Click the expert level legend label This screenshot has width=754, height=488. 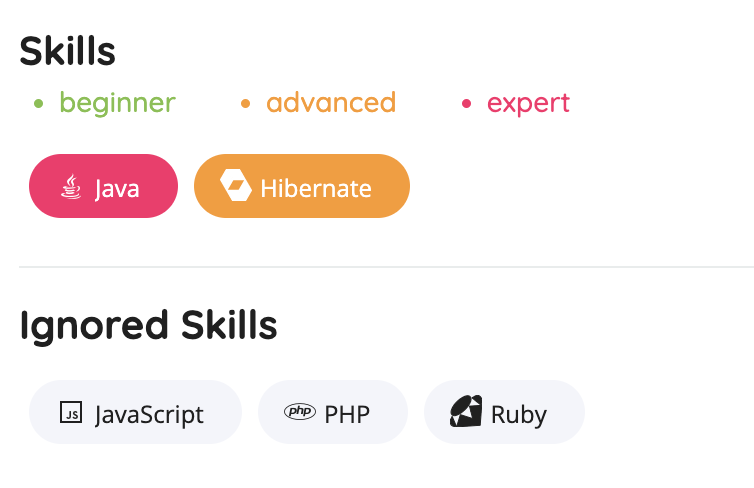coord(528,103)
